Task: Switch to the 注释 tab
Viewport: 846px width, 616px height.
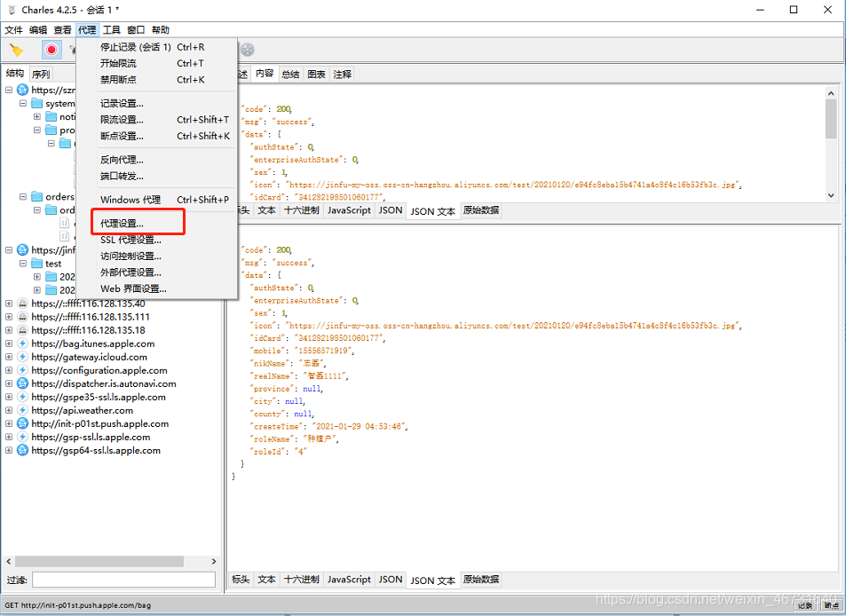Action: [x=342, y=75]
